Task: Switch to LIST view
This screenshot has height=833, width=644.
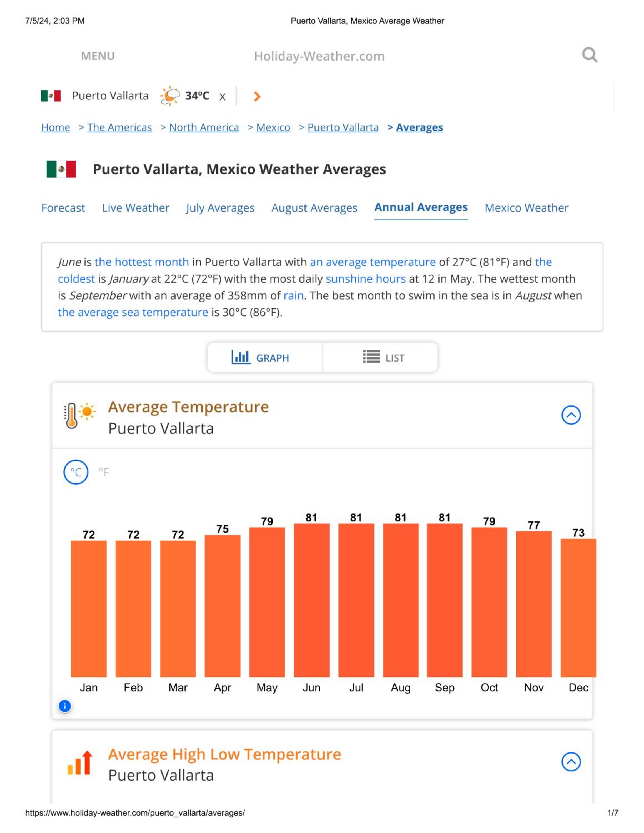Action: click(x=380, y=357)
